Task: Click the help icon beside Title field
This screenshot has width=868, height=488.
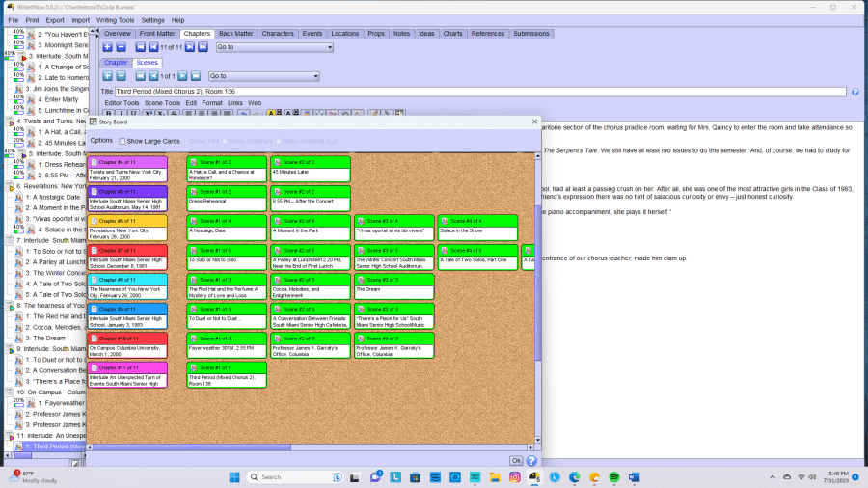Action: coord(854,92)
